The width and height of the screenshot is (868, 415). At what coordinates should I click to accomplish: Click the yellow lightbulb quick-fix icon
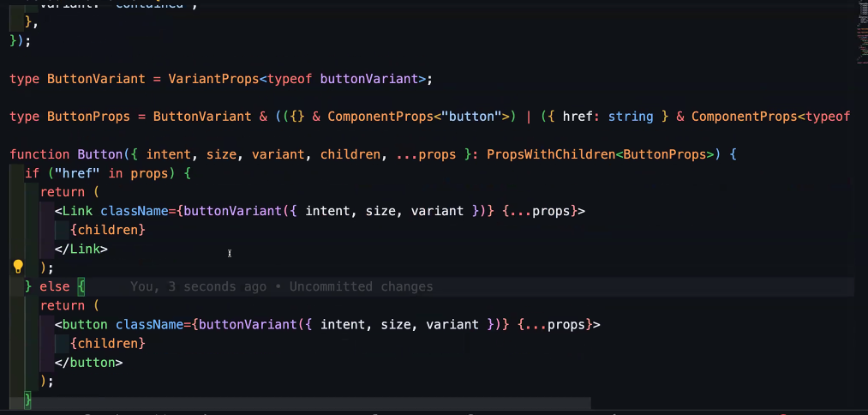pos(18,267)
